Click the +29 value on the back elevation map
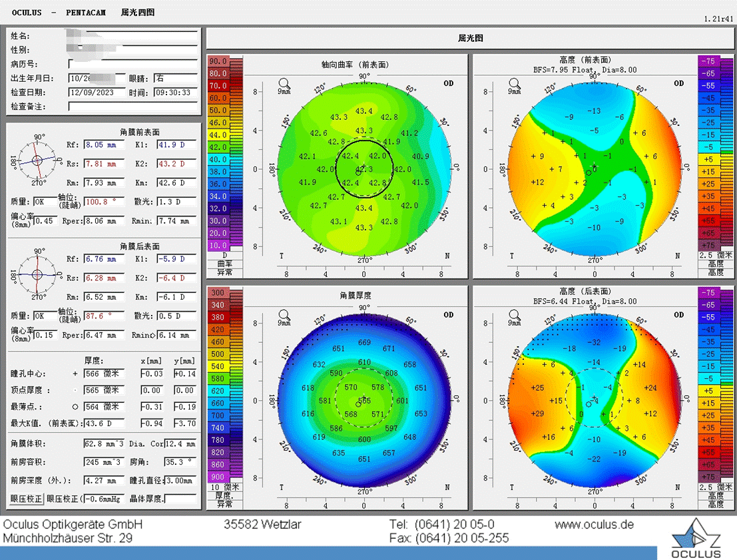 tap(537, 414)
